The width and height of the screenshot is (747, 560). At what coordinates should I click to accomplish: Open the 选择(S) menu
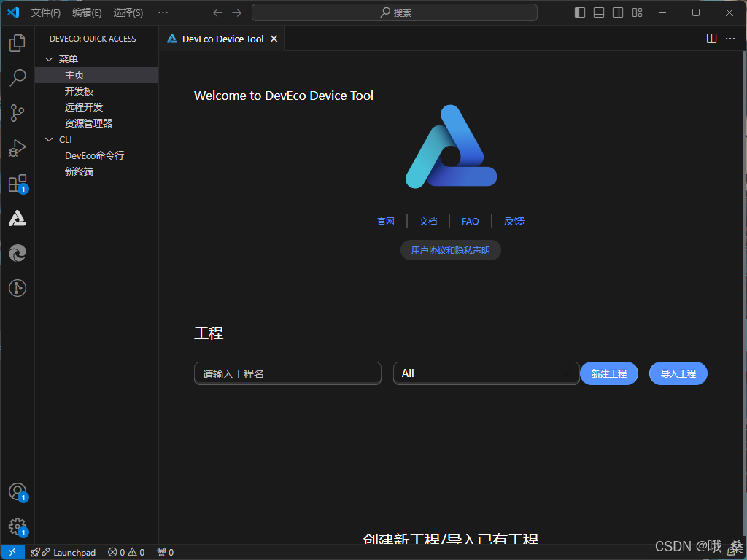pos(128,13)
